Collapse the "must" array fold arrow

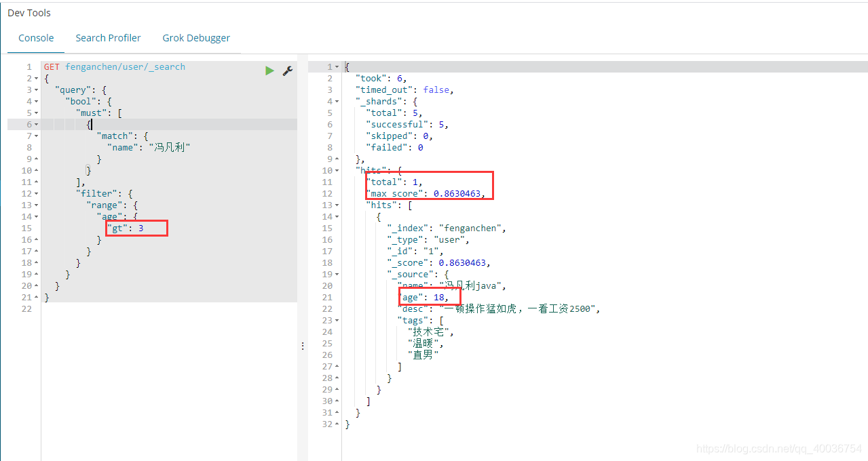[x=35, y=113]
